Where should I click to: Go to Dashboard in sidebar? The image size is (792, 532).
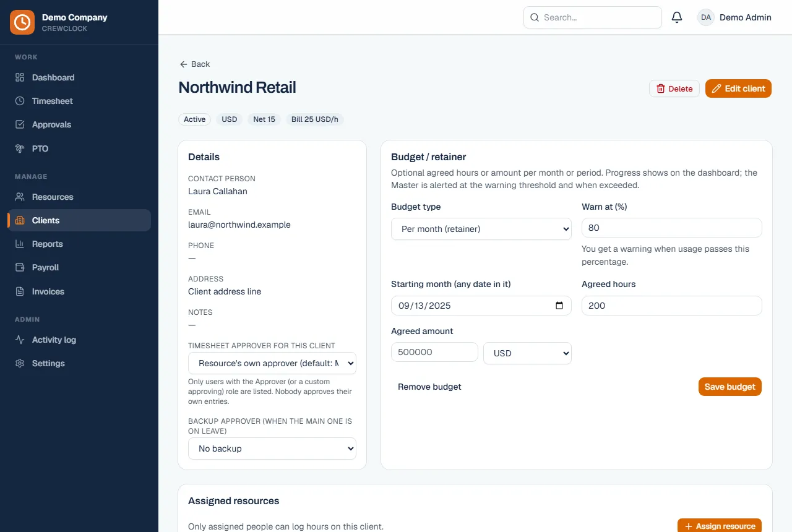point(79,77)
